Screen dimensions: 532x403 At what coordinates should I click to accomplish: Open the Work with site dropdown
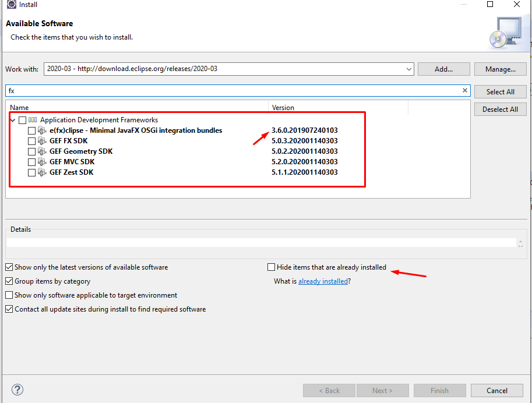point(409,69)
